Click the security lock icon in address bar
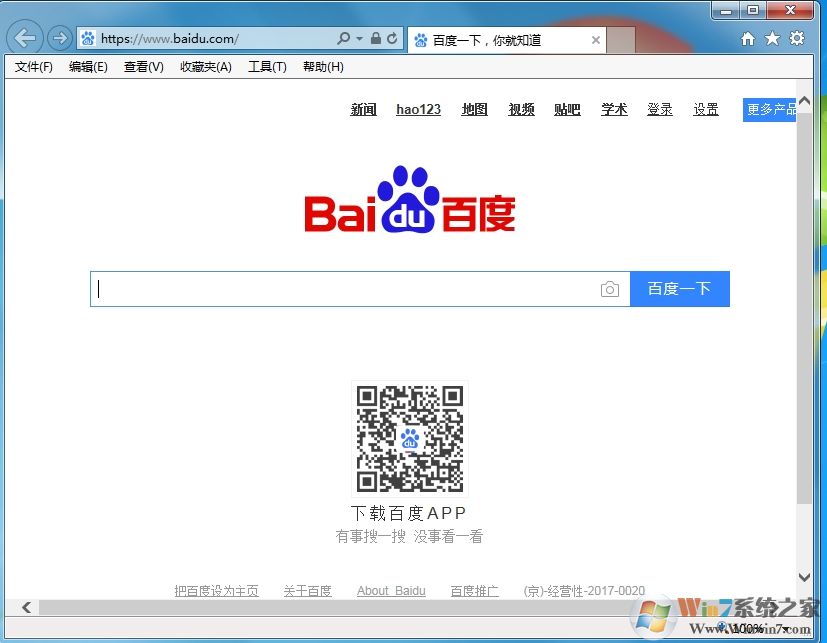This screenshot has height=643, width=827. (x=376, y=38)
